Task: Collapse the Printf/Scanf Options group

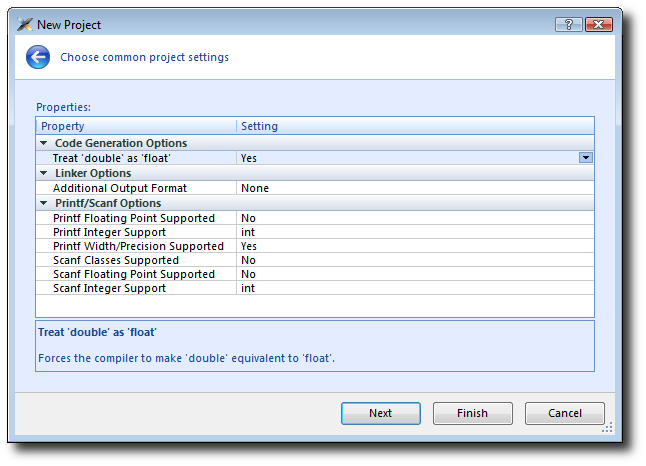Action: tap(45, 203)
